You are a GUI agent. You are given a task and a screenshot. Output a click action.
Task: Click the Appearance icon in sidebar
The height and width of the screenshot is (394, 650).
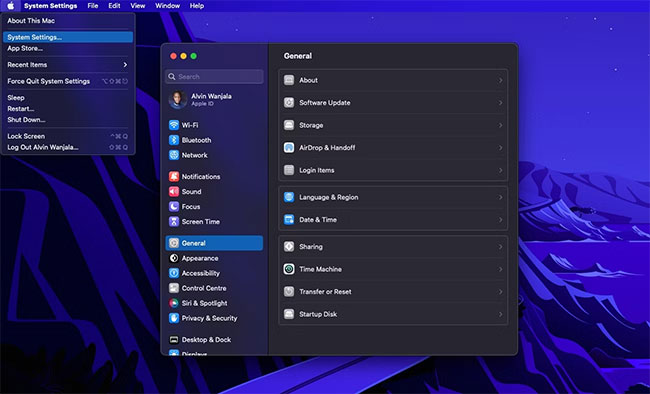(x=174, y=258)
